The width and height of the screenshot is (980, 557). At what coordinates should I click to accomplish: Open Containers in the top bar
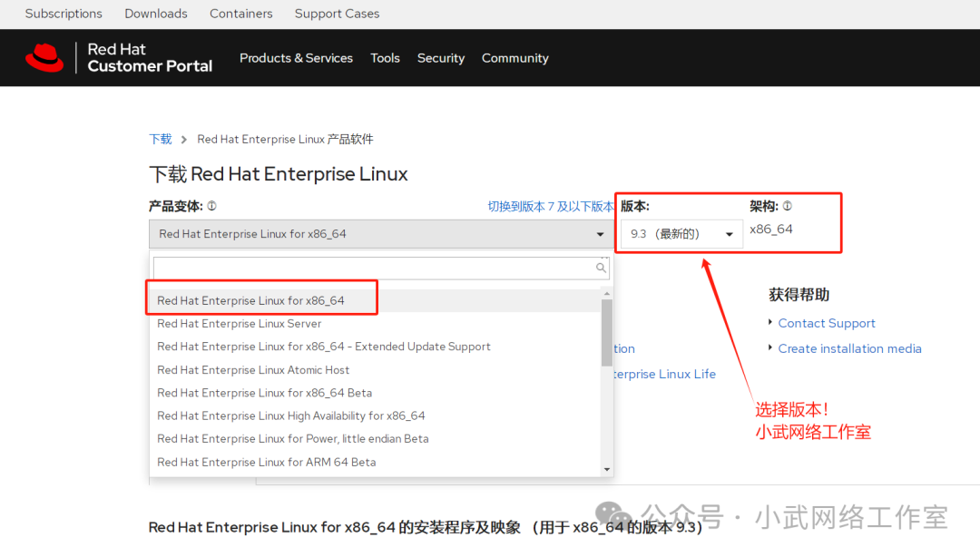point(241,14)
